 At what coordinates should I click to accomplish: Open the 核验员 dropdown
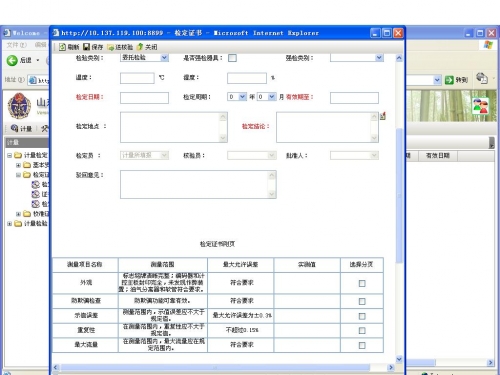click(272, 155)
